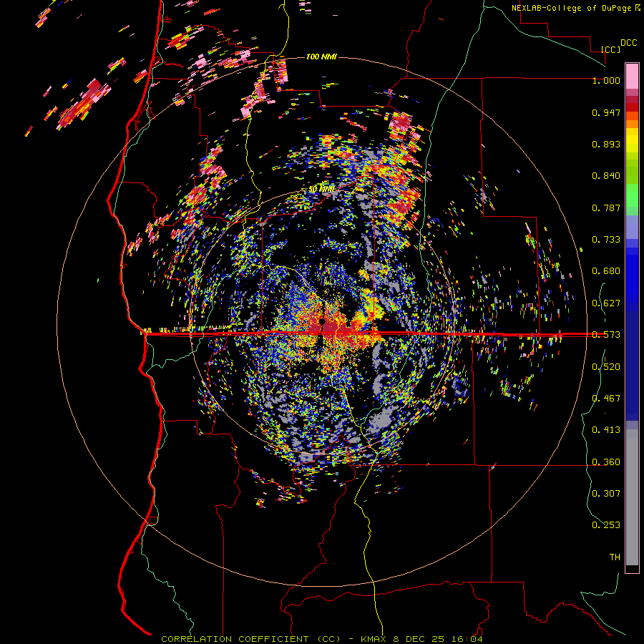This screenshot has height=644, width=644.
Task: Click the 0.840 scale value
Action: pos(606,176)
